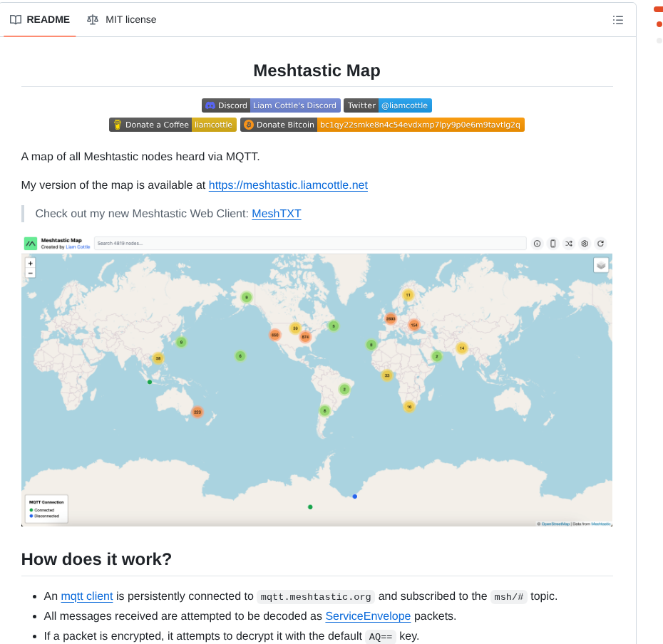
Task: Zoom out using the map minus button
Action: [x=30, y=273]
